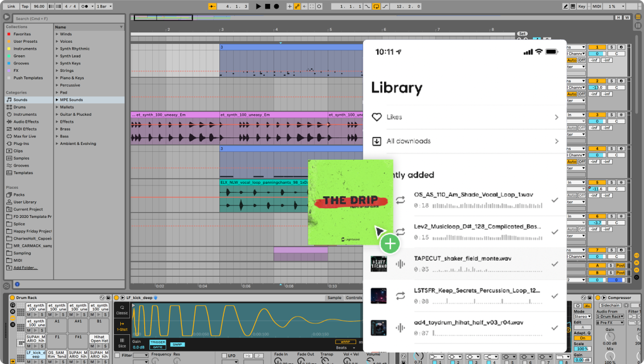The width and height of the screenshot is (644, 364).
Task: Toggle the Punch-In switch icon
Action: [368, 6]
